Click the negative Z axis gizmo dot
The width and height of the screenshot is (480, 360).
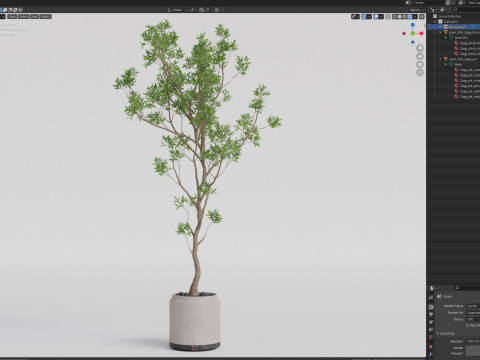(413, 42)
